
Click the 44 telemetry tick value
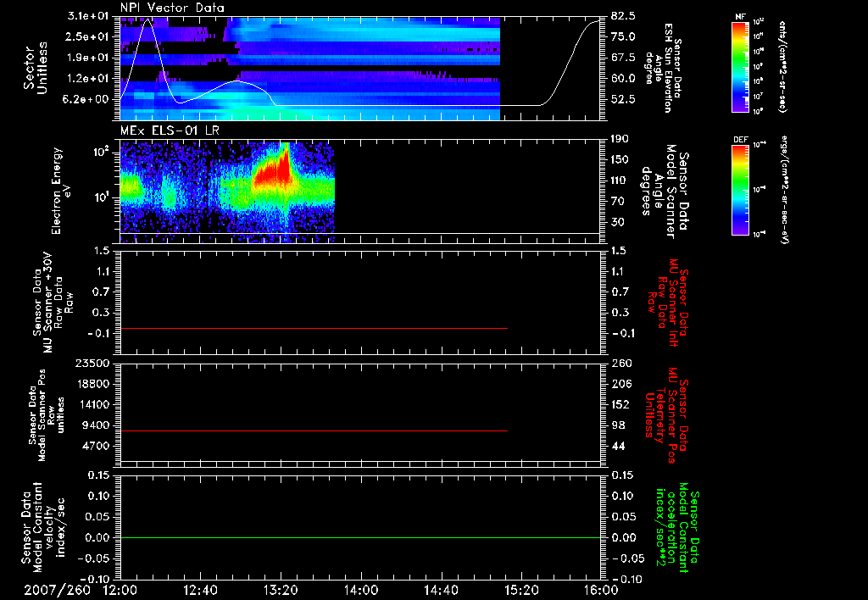click(617, 446)
